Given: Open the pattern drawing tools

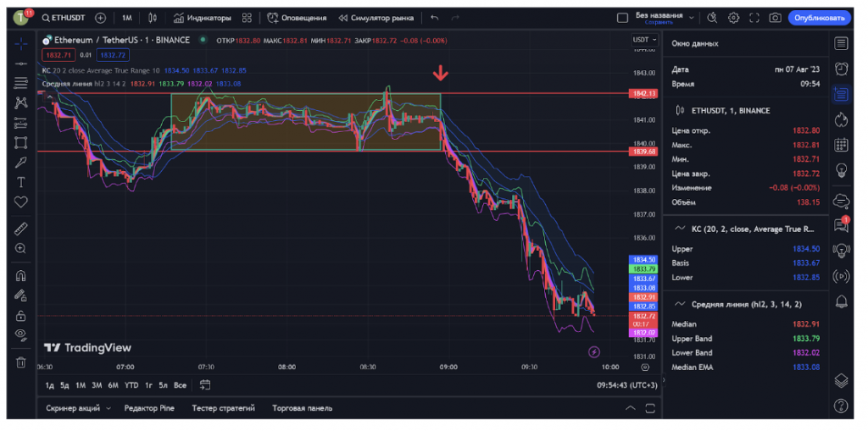Looking at the screenshot, I should click(21, 102).
